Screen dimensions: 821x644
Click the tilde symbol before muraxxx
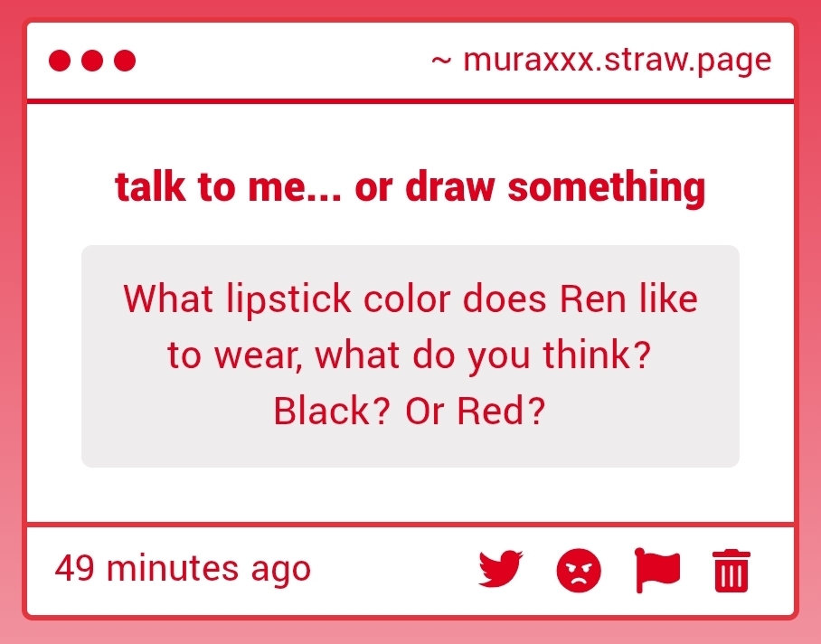point(441,61)
